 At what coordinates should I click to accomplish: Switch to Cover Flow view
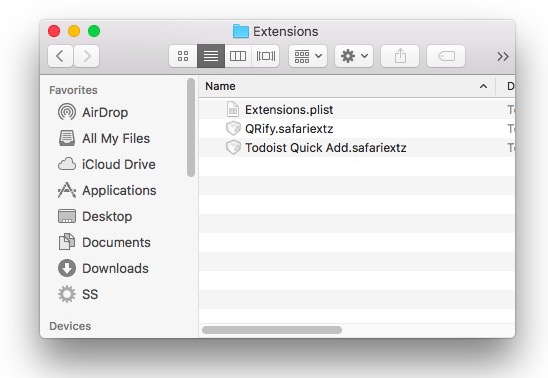click(x=266, y=56)
